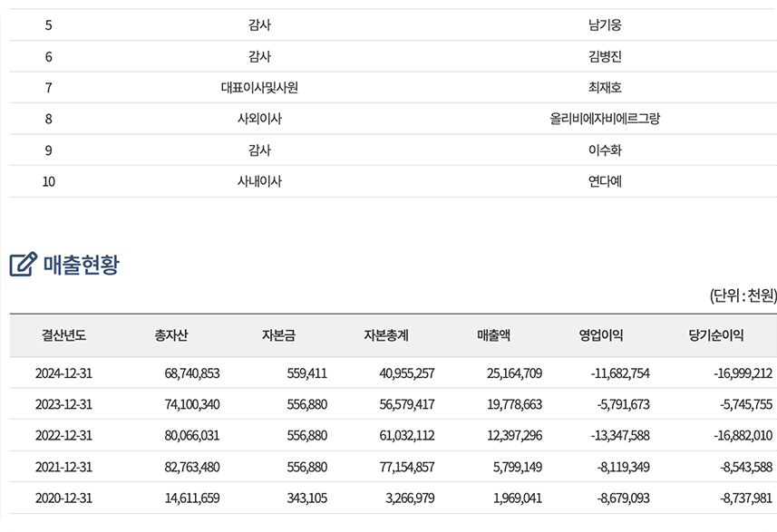Click equity total 56,579,417
Image resolution: width=777 pixels, height=532 pixels.
pos(407,404)
